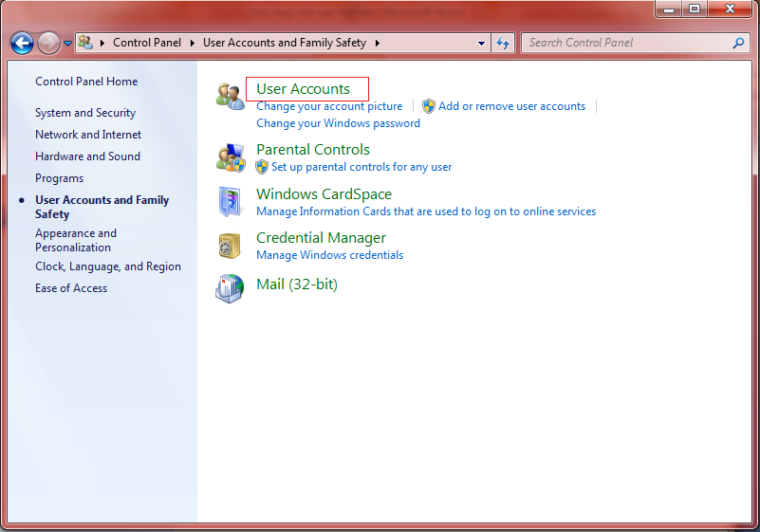Open the address bar history dropdown

coord(481,43)
